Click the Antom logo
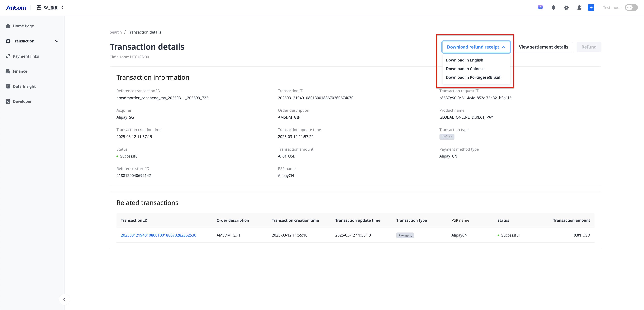Image resolution: width=644 pixels, height=310 pixels. coord(16,8)
